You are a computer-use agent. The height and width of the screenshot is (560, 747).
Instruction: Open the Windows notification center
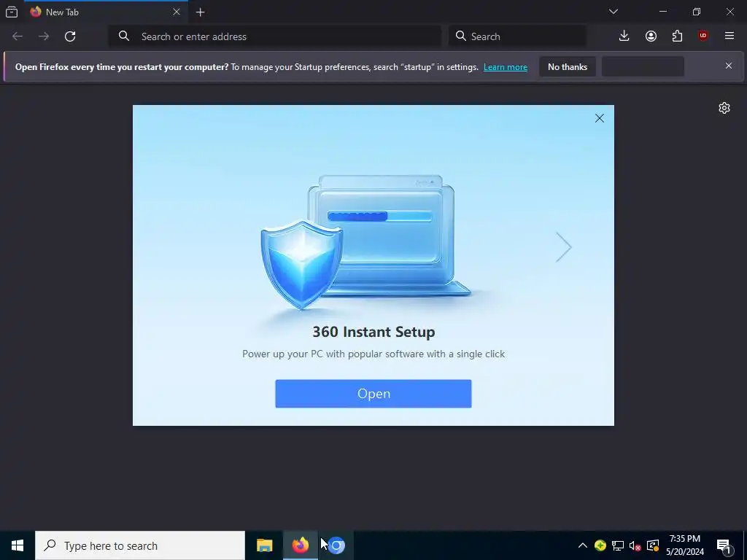pyautogui.click(x=724, y=546)
